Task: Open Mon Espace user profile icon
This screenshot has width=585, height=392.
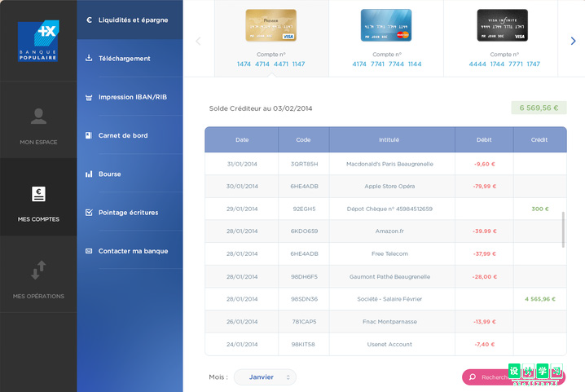Action: [38, 116]
